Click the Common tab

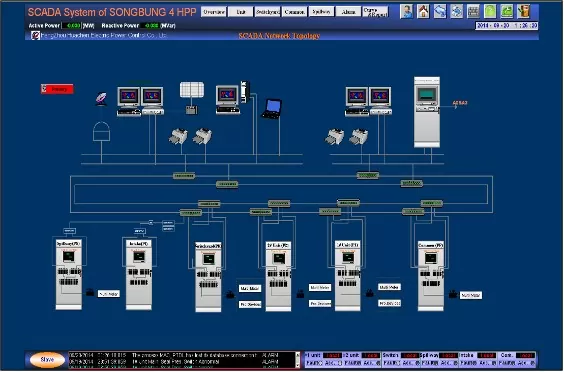point(294,12)
